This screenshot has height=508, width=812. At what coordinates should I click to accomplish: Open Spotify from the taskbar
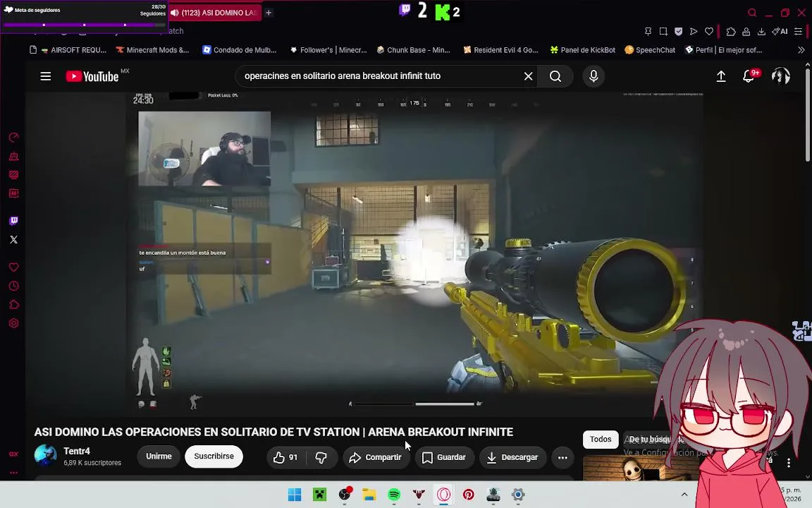click(x=394, y=495)
